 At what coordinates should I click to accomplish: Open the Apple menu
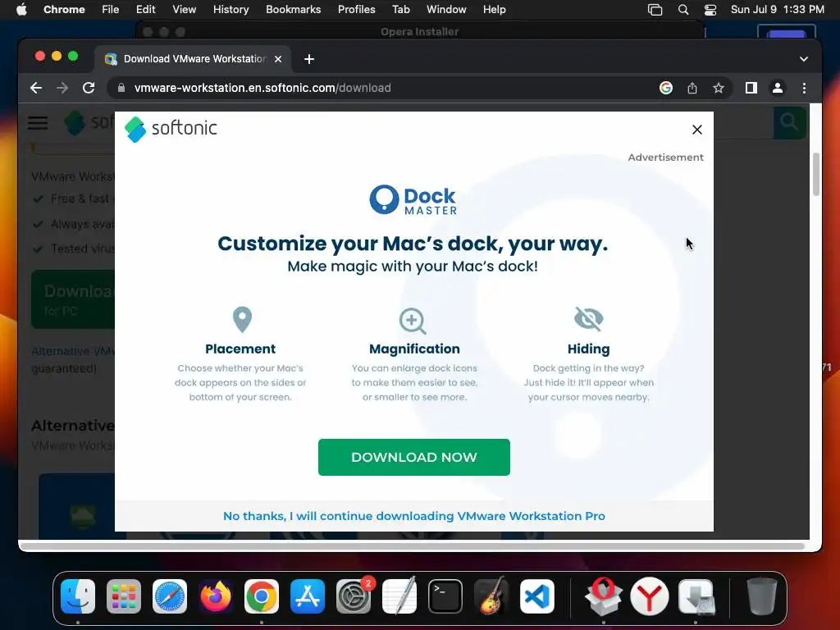(21, 10)
